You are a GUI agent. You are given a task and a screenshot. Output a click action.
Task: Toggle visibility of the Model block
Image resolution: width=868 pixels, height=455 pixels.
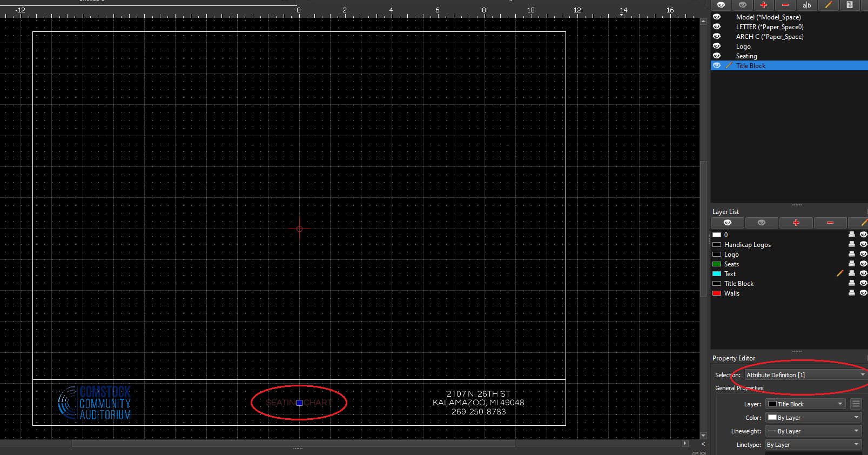717,17
